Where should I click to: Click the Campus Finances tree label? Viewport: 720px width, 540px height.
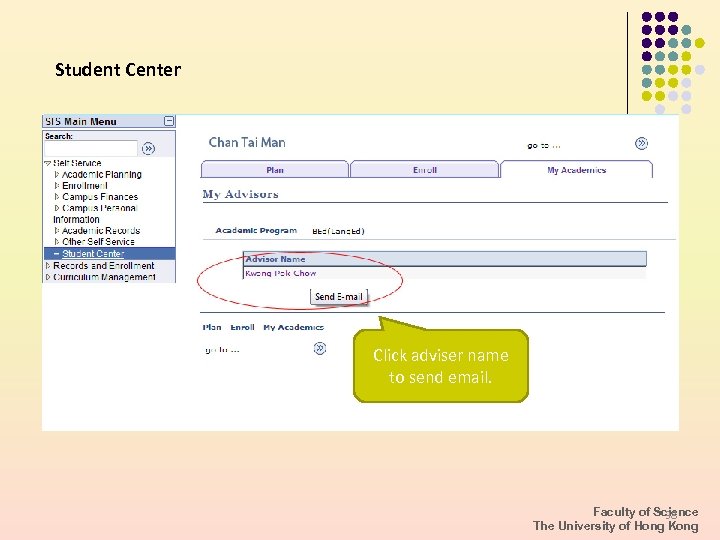tap(100, 197)
